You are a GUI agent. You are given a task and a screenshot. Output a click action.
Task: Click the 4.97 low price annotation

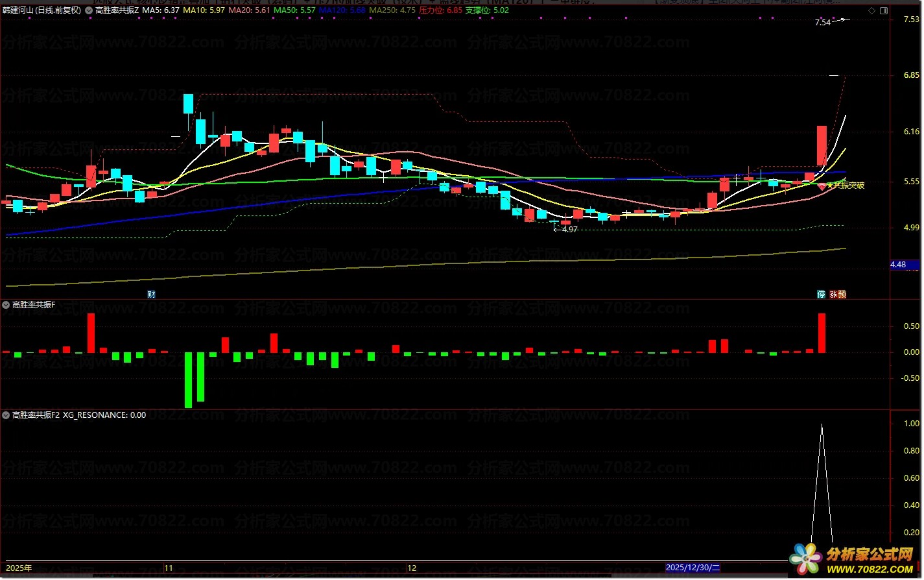click(567, 230)
